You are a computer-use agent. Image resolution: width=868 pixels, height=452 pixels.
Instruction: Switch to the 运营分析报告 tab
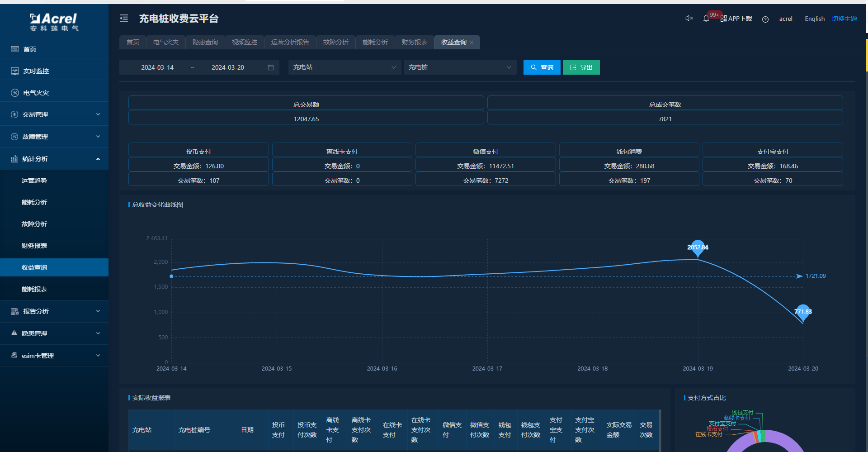(x=290, y=42)
